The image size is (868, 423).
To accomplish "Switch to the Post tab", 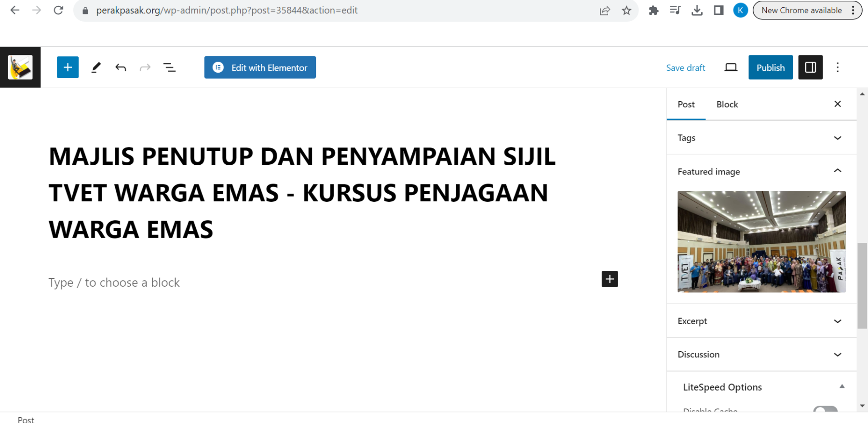I will click(x=686, y=105).
